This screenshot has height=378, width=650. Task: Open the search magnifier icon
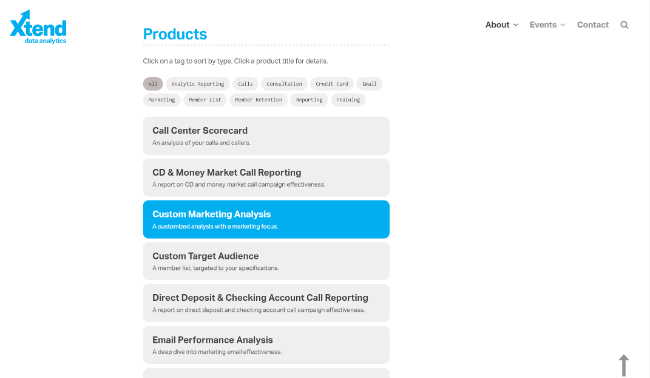pos(624,25)
